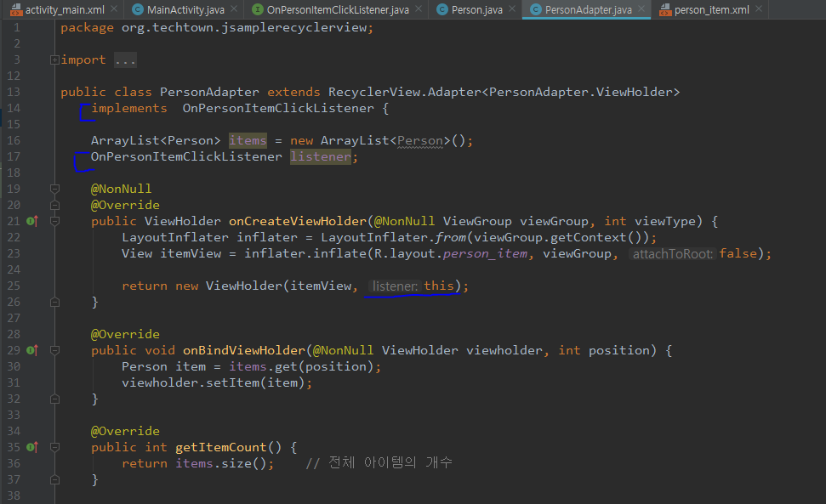Viewport: 826px width, 504px height.
Task: Click 'items.get(position)' on line 30
Action: pos(301,366)
